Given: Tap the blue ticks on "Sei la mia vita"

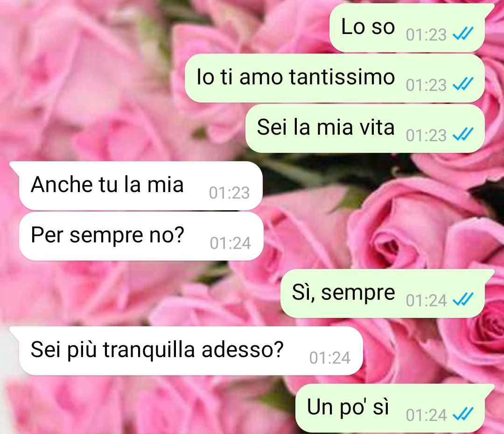Looking at the screenshot, I should click(463, 135).
